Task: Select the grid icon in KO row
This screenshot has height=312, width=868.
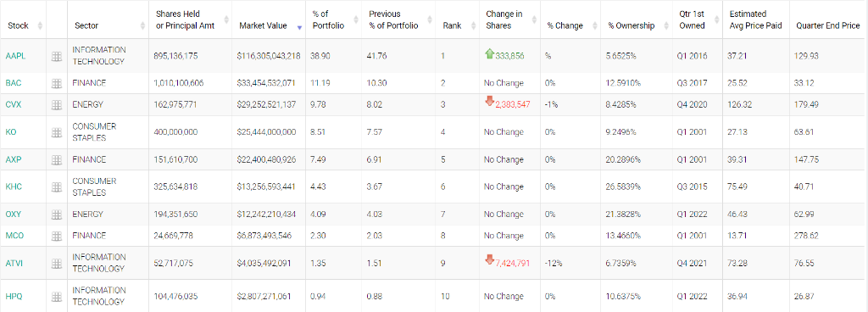Action: [57, 132]
